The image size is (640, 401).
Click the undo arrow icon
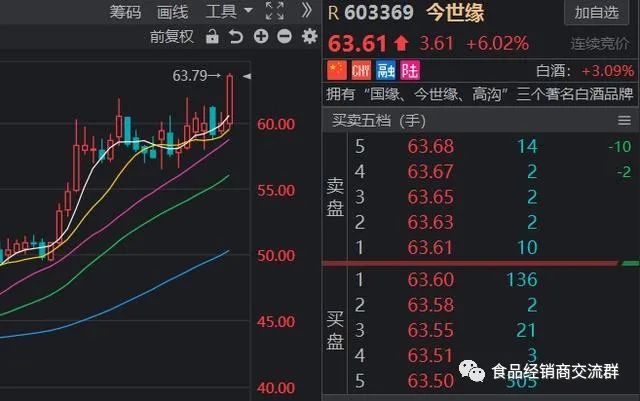pyautogui.click(x=236, y=37)
